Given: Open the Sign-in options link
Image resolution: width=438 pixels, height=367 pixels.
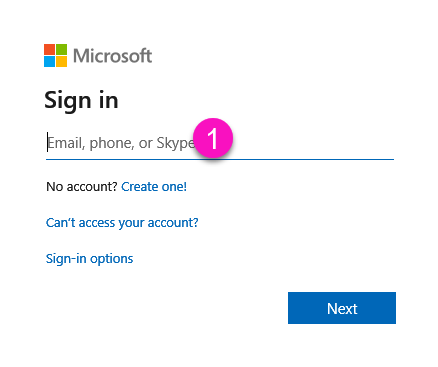Looking at the screenshot, I should pyautogui.click(x=89, y=259).
